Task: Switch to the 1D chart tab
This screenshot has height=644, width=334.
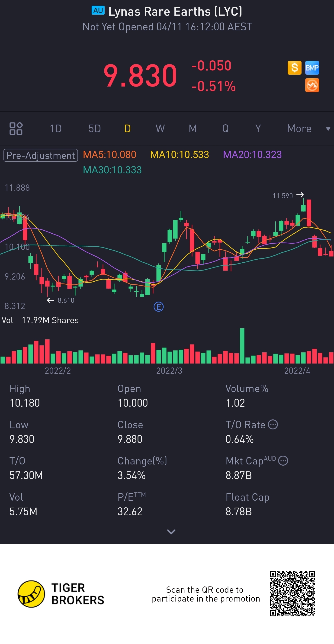Action: [55, 129]
